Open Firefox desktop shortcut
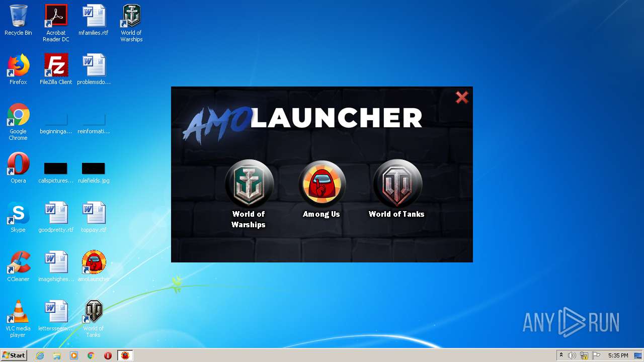 [x=18, y=69]
